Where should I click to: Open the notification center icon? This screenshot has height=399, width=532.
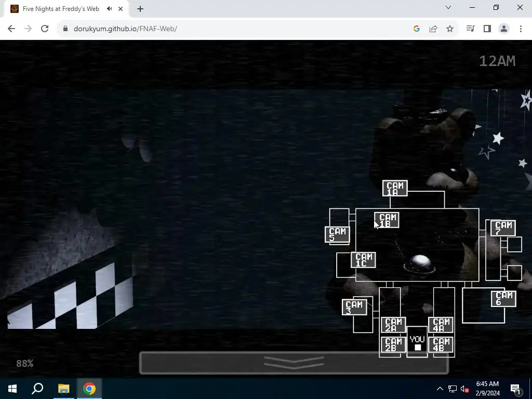click(516, 389)
